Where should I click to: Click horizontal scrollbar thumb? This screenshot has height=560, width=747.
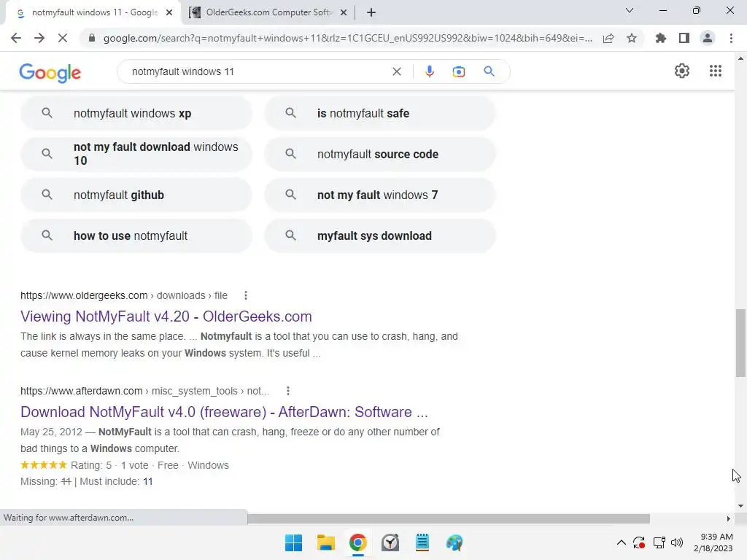(x=449, y=518)
